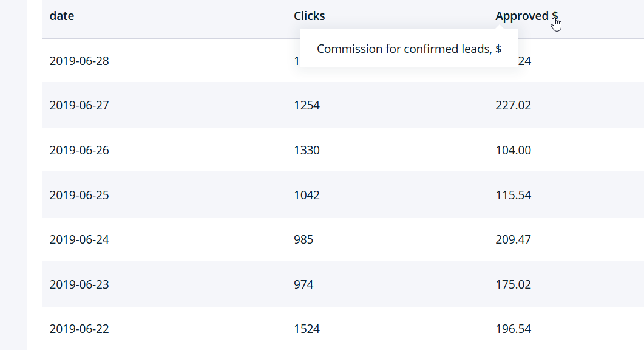Click the 209.47 approved amount
This screenshot has height=350, width=644.
(513, 239)
